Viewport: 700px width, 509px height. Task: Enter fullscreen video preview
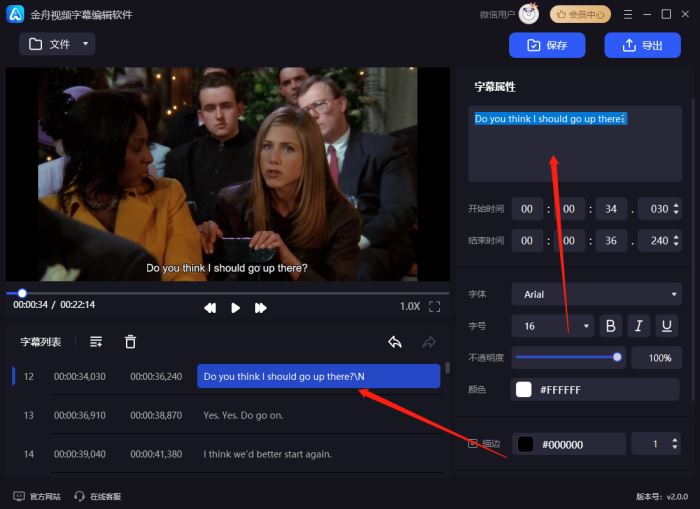coord(434,307)
